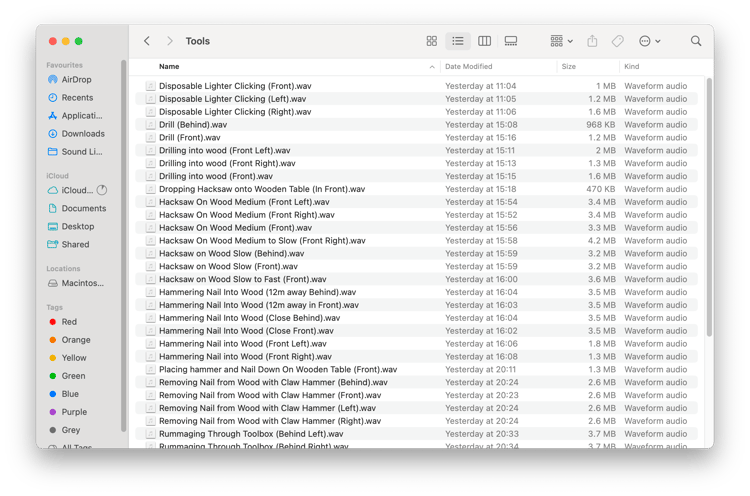This screenshot has width=750, height=496.
Task: Select Hammering Nail into Wood (Front Right).wav
Action: [416, 357]
